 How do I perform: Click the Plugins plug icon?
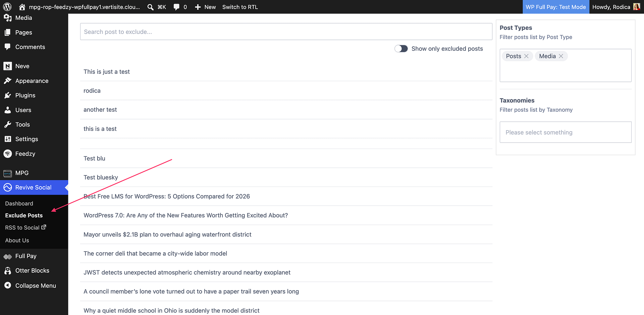click(x=8, y=95)
